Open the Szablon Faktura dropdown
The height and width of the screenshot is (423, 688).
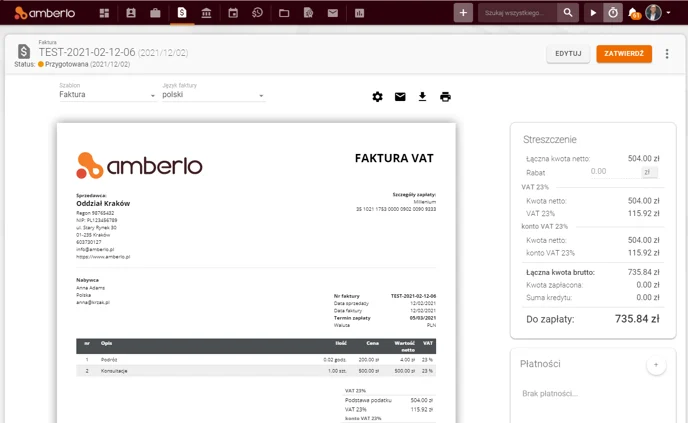(x=108, y=94)
